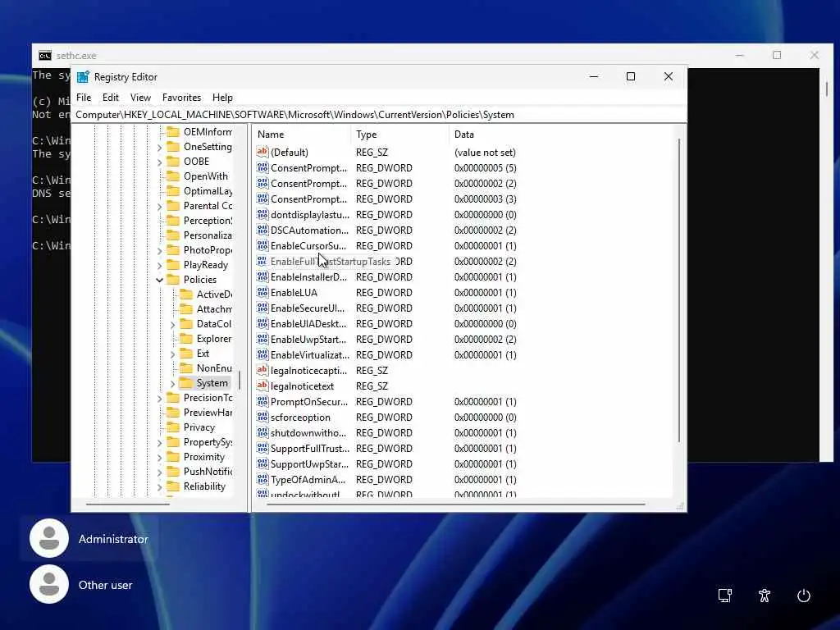Image resolution: width=840 pixels, height=630 pixels.
Task: Select the NonEnu tree key
Action: tap(214, 368)
